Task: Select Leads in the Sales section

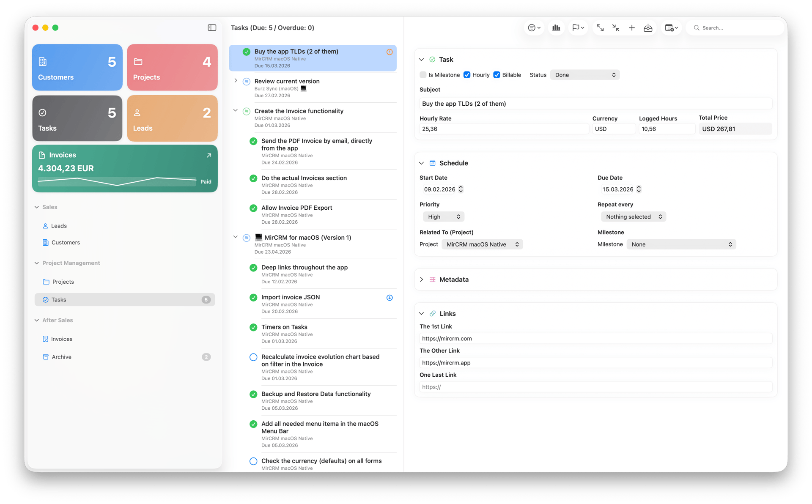Action: coord(59,225)
